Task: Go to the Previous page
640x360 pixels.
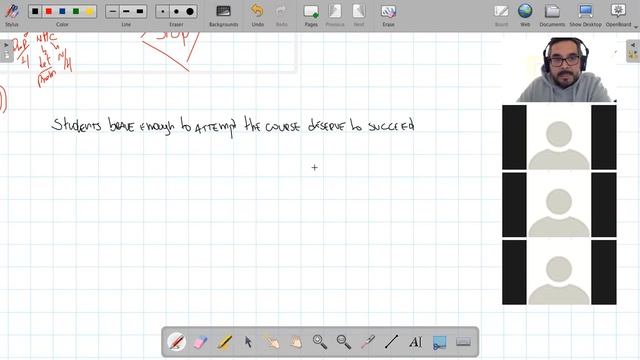Action: 335,15
